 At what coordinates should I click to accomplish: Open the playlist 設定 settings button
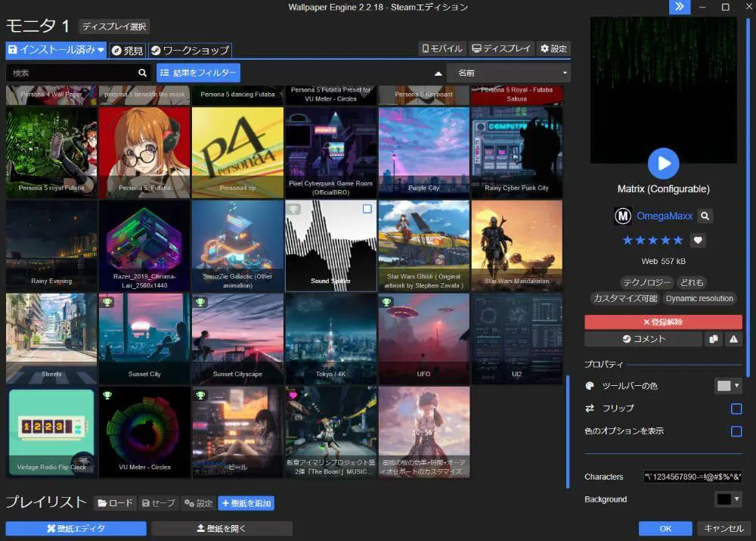tap(198, 503)
